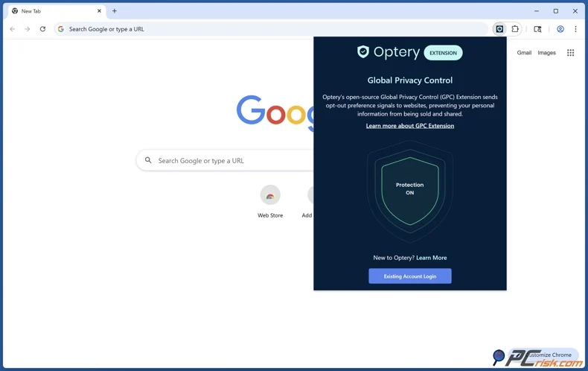Click the Existing Account Login button

click(x=410, y=276)
